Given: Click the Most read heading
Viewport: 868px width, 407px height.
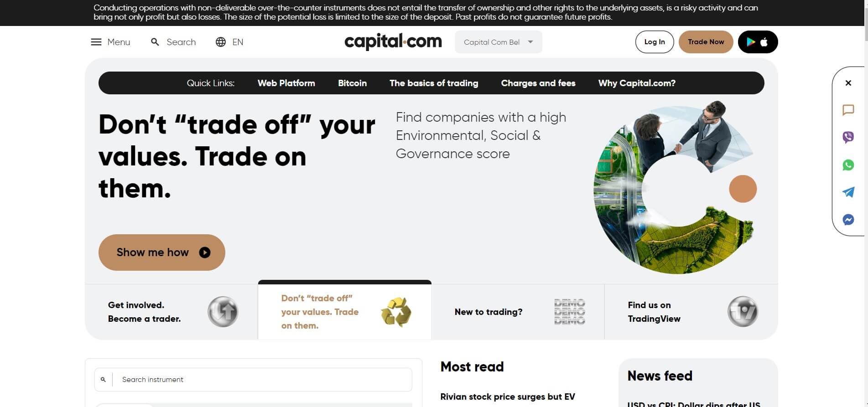Looking at the screenshot, I should pos(472,367).
